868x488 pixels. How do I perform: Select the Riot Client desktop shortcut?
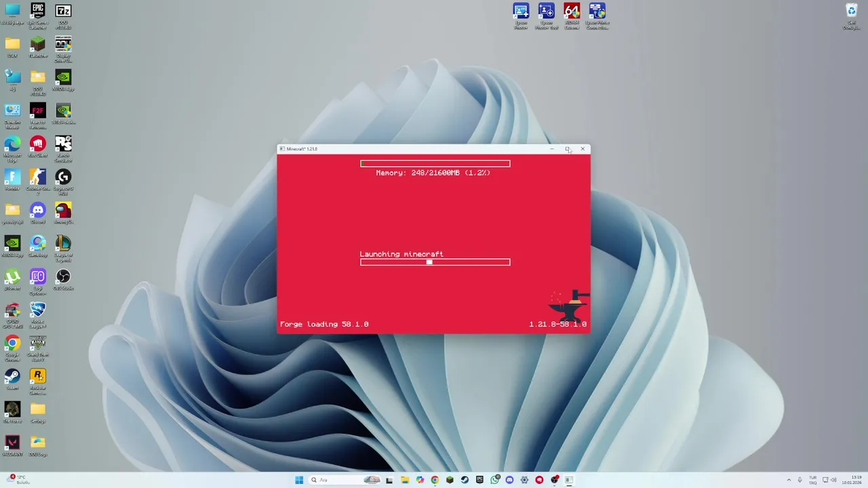tap(38, 146)
